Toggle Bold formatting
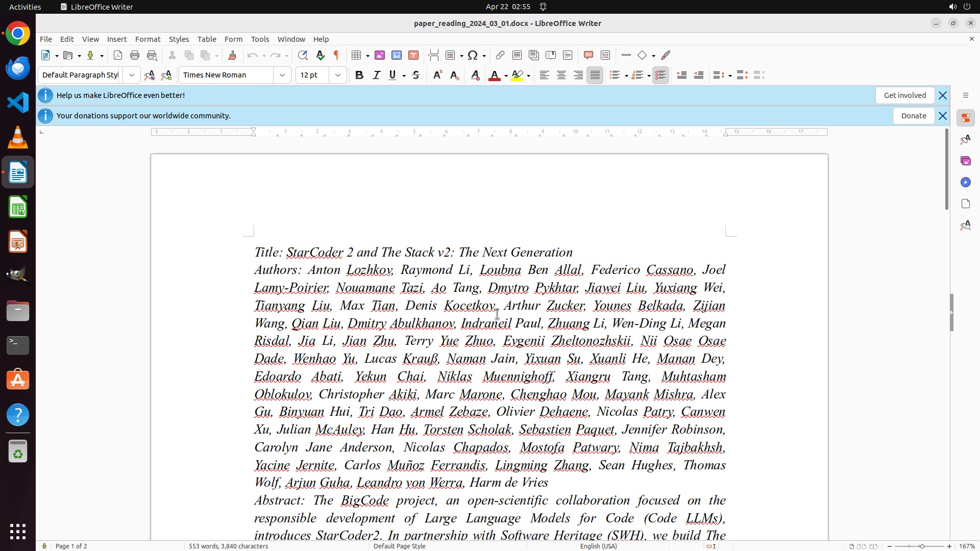Image resolution: width=980 pixels, height=551 pixels. pos(359,75)
